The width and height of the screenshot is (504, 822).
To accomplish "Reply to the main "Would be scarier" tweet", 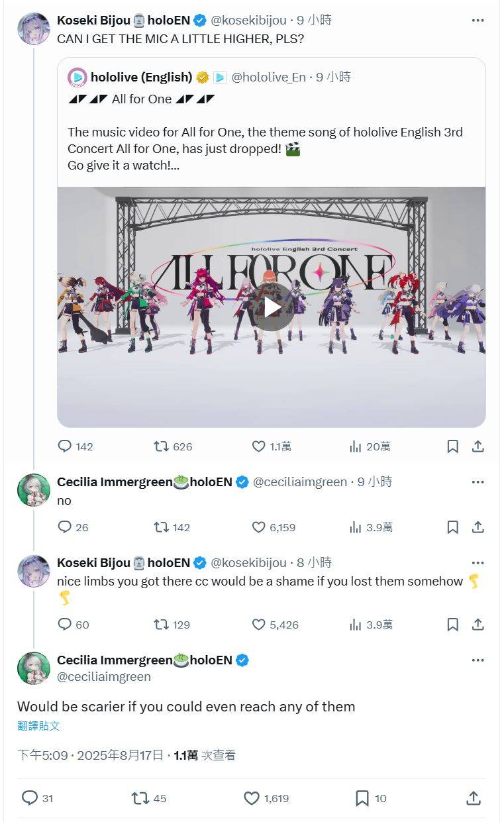I will 30,798.
